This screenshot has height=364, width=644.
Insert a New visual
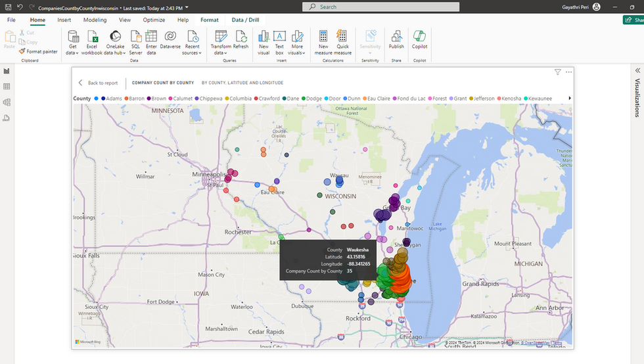(x=264, y=42)
